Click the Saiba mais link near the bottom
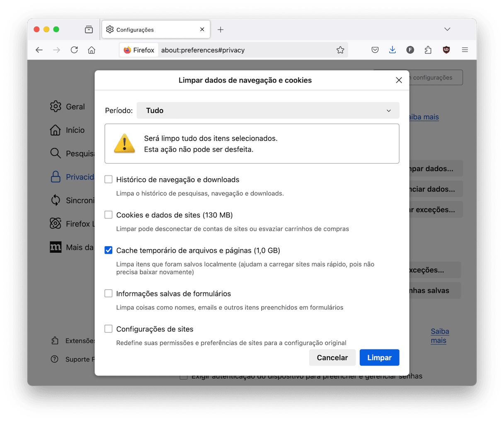The height and width of the screenshot is (422, 504). [x=440, y=336]
